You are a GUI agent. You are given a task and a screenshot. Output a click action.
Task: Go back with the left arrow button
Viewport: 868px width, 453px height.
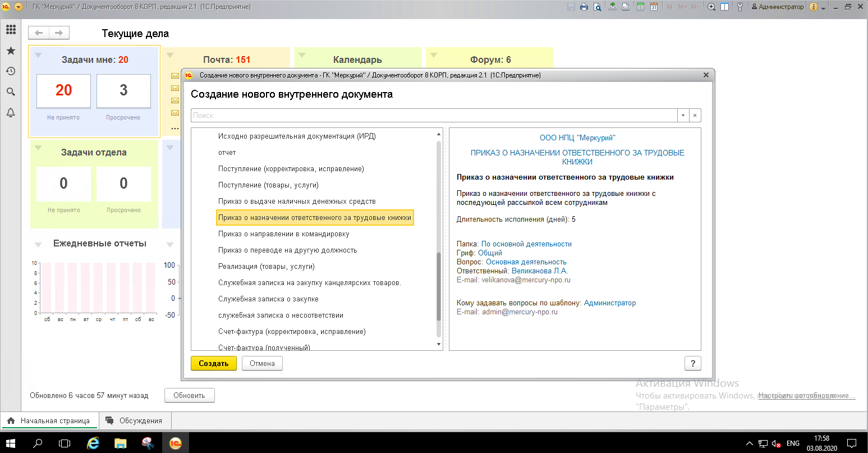[39, 33]
